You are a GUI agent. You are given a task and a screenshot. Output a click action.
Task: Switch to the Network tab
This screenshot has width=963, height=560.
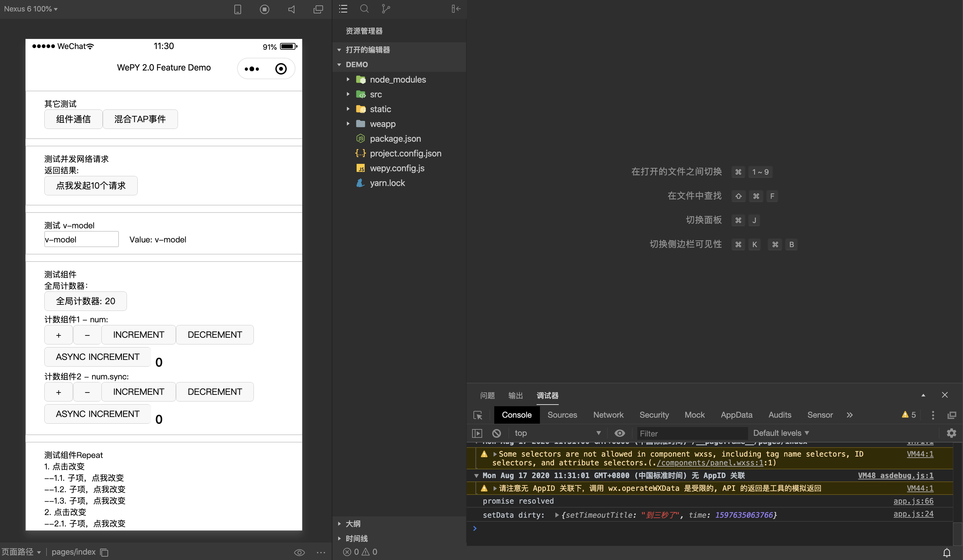click(608, 415)
